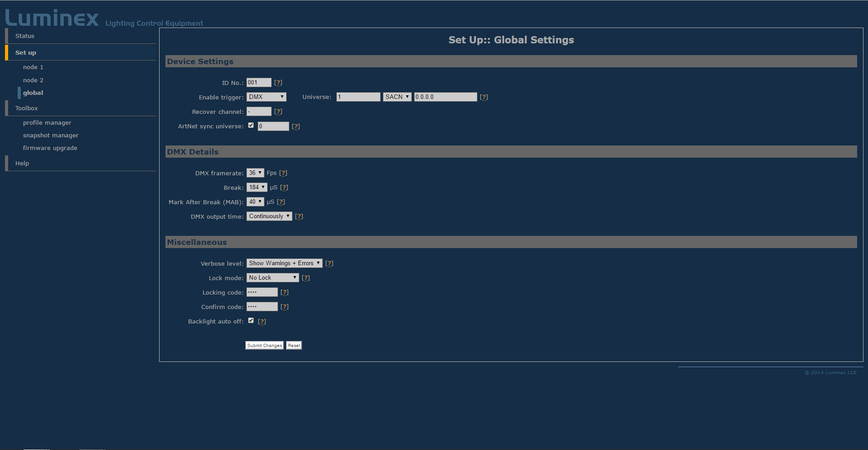Open Enable trigger DMX dropdown
This screenshot has height=450, width=868.
[266, 97]
